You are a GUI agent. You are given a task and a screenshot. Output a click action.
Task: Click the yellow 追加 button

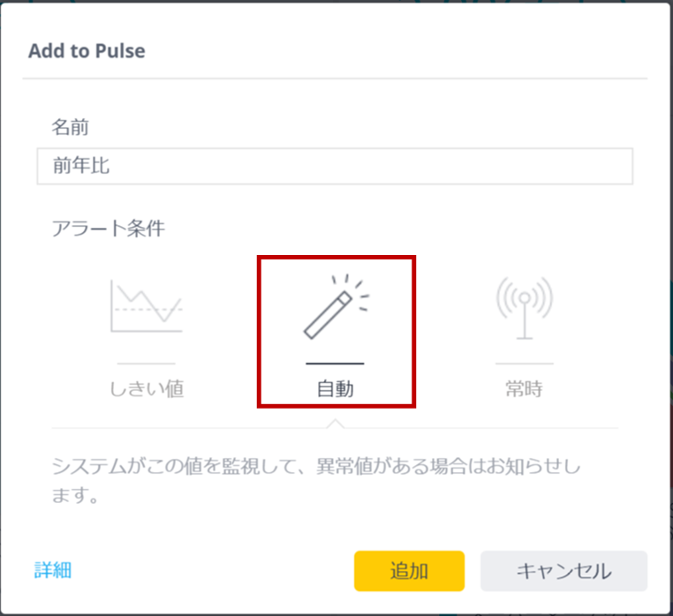409,571
